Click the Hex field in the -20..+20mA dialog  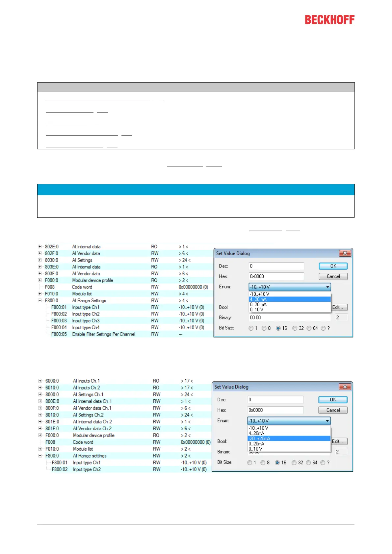coord(275,410)
